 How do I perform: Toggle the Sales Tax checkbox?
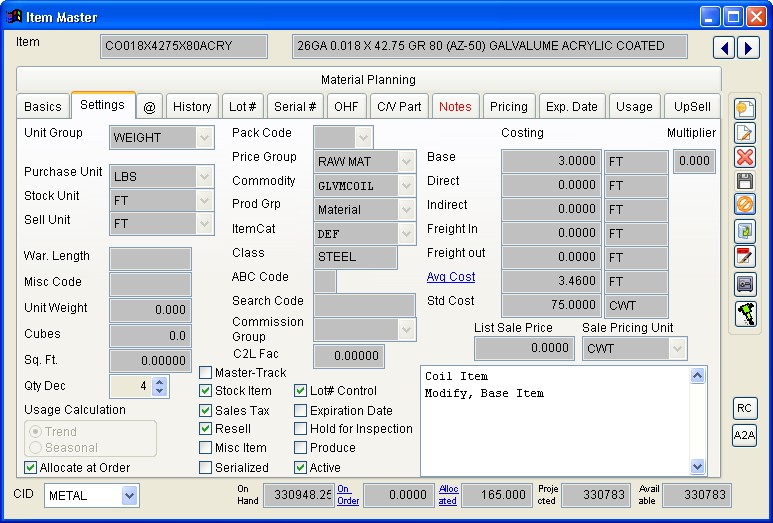click(x=206, y=410)
